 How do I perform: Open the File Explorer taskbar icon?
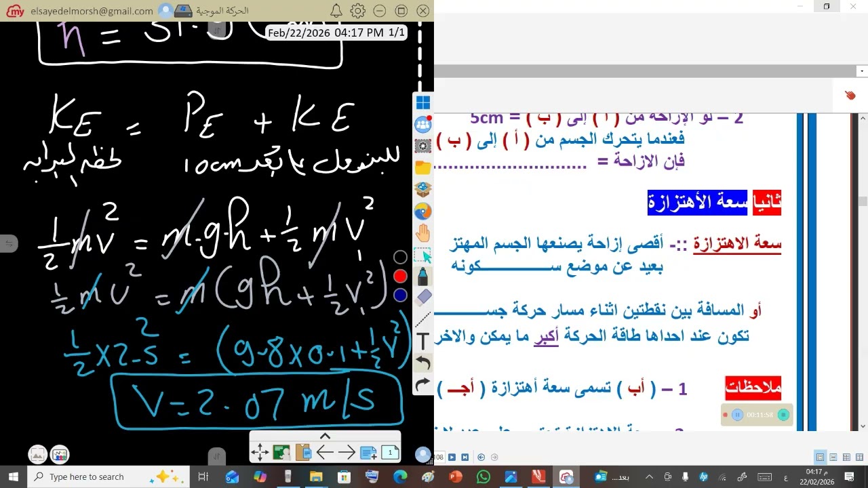(316, 477)
